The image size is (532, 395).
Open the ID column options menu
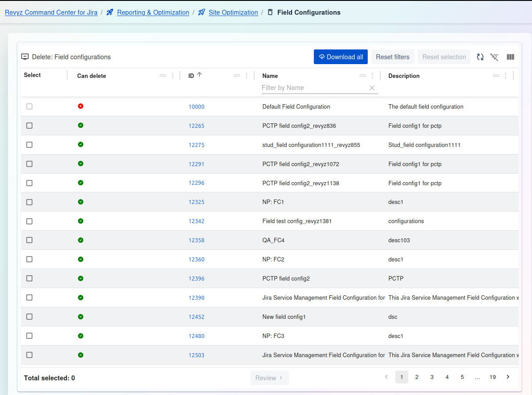247,76
